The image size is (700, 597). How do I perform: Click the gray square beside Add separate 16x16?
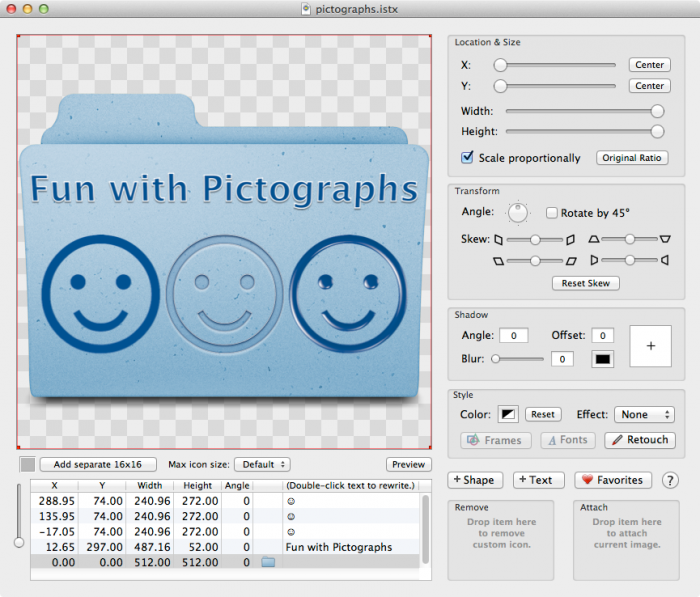click(28, 464)
